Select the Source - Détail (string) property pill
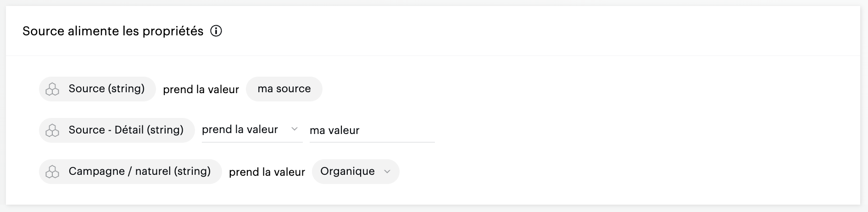 click(126, 130)
